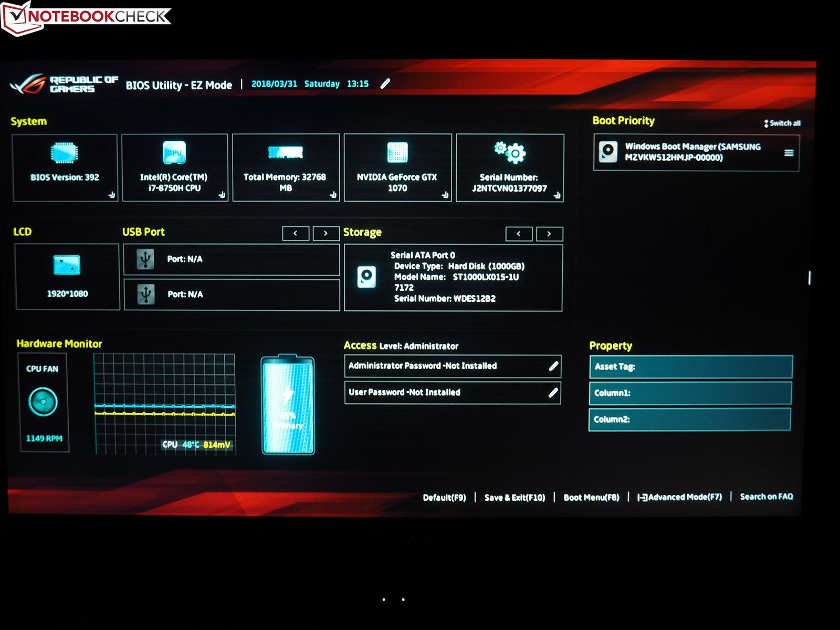The image size is (840, 630).
Task: Open details arrow on NVIDIA GeForce card
Action: [x=445, y=195]
